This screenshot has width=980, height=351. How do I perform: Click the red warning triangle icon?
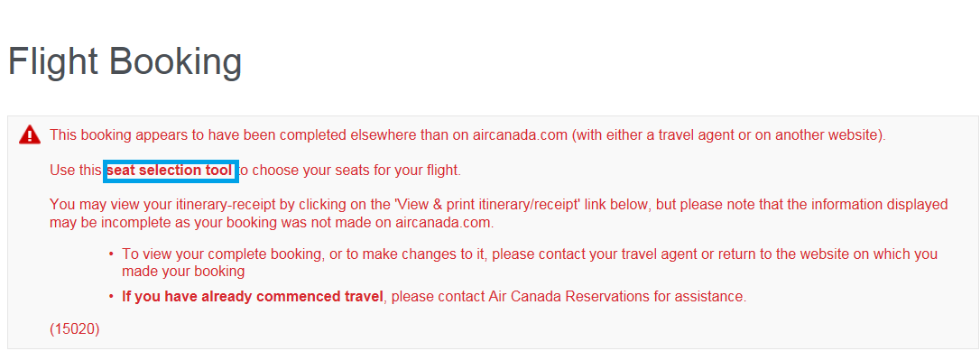coord(30,135)
